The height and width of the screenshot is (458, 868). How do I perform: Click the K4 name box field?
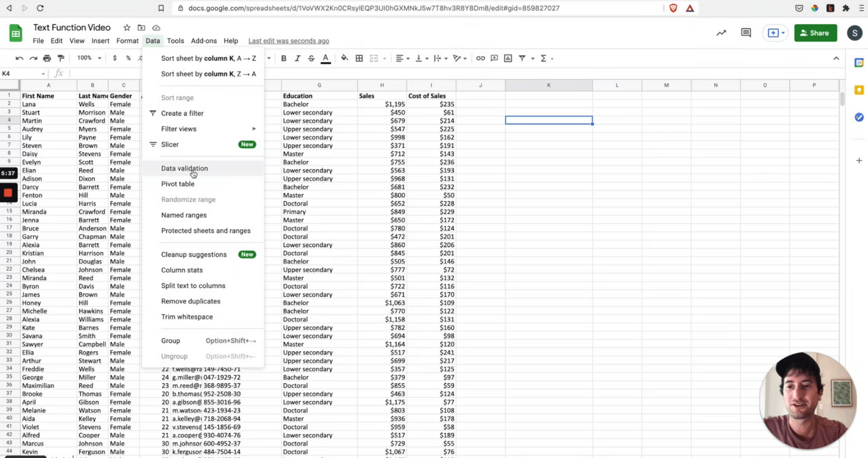[23, 74]
